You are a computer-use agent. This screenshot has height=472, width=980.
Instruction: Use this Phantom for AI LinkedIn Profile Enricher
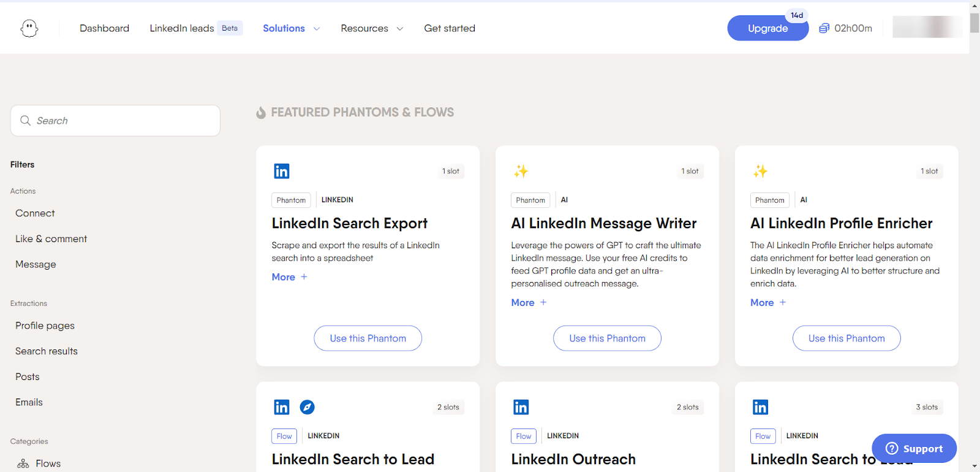846,338
